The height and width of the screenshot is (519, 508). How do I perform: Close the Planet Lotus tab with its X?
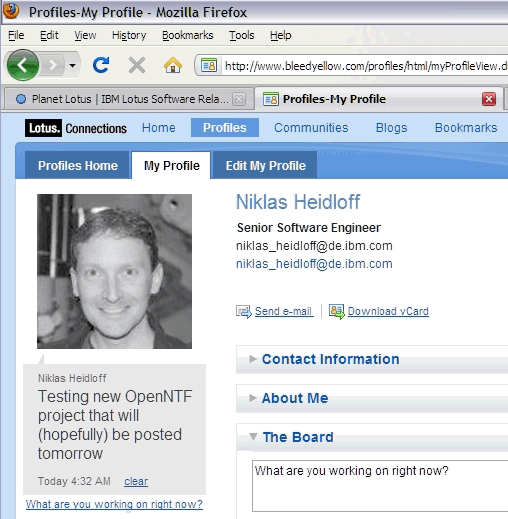[x=239, y=99]
